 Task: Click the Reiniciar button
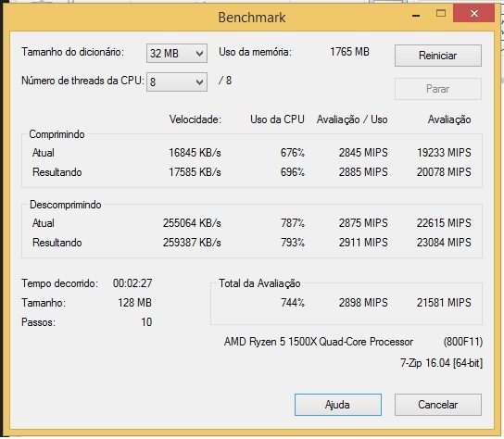(438, 56)
